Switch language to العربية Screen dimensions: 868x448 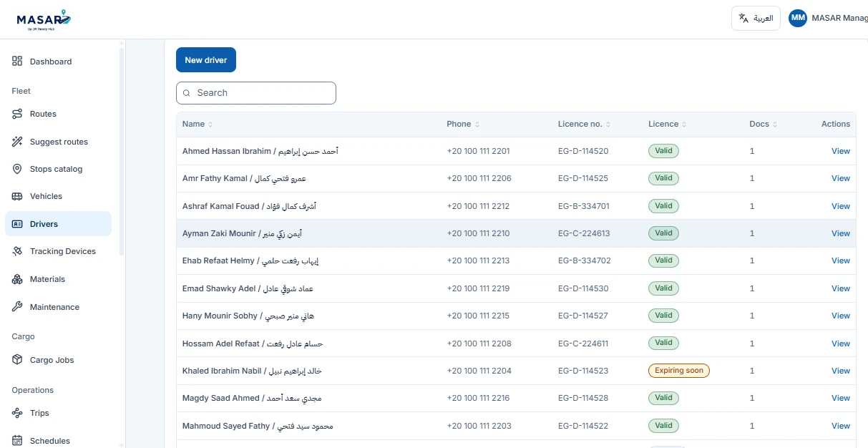pos(756,19)
